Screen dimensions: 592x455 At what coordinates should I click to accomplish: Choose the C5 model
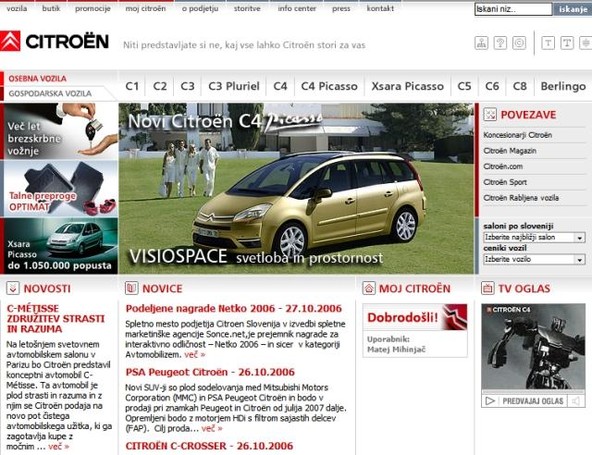click(464, 86)
